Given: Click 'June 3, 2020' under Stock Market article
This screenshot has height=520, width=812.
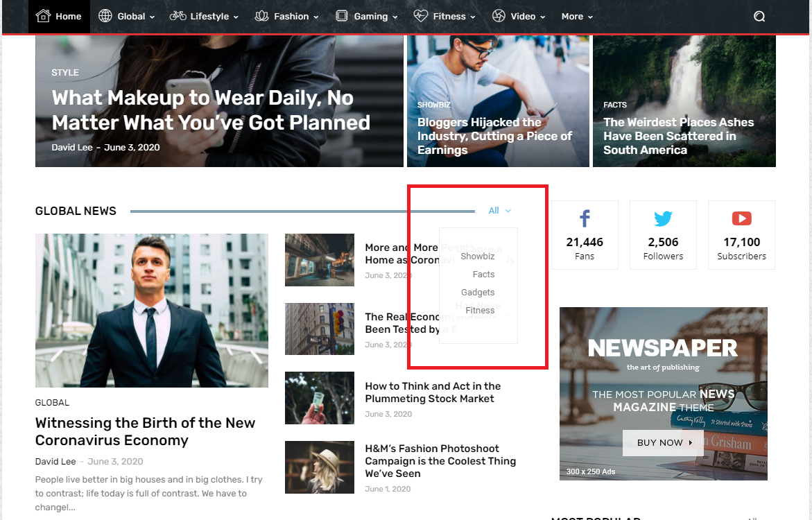Looking at the screenshot, I should pyautogui.click(x=388, y=414).
